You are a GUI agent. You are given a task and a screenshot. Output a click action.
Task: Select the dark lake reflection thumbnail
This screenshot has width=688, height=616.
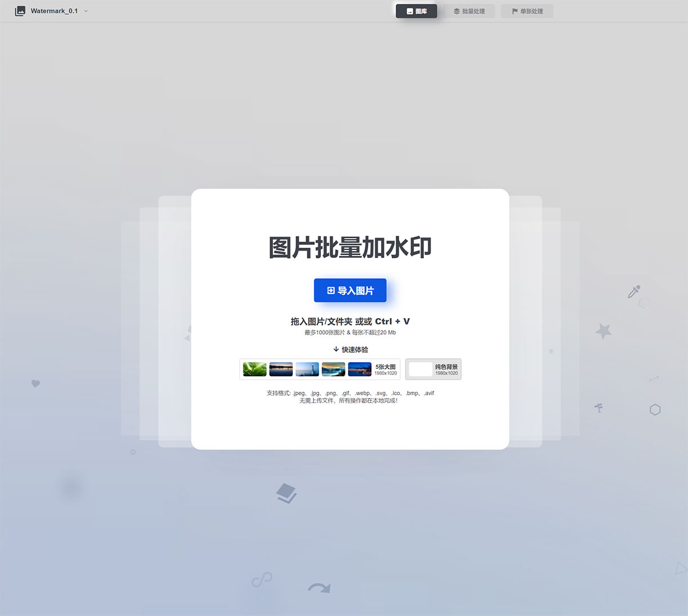click(281, 369)
